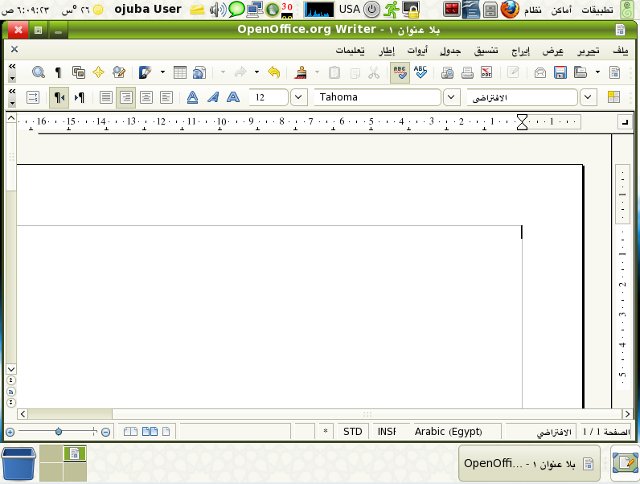Click the Export as PDF icon
Image resolution: width=640 pixels, height=484 pixels.
487,73
